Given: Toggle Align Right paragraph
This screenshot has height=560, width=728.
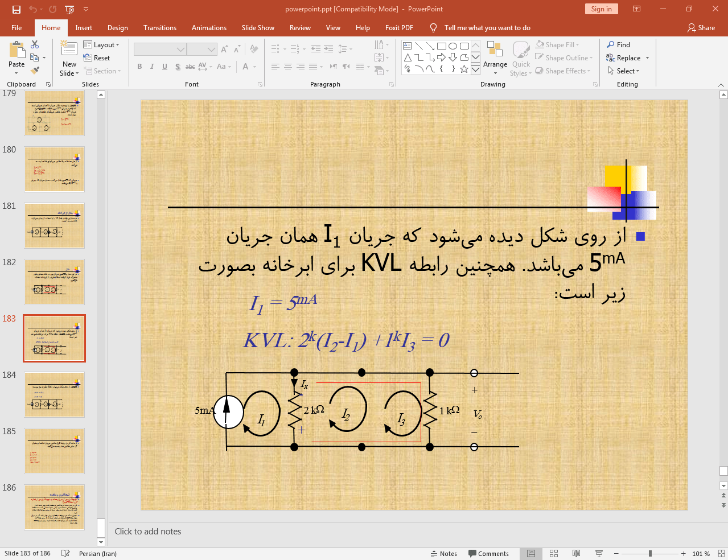Looking at the screenshot, I should pos(301,67).
